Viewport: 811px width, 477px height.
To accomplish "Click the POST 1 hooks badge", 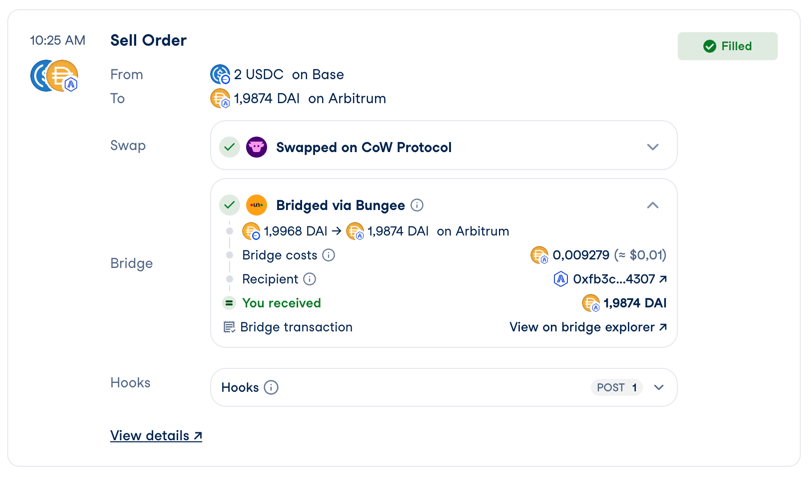I will pos(616,388).
